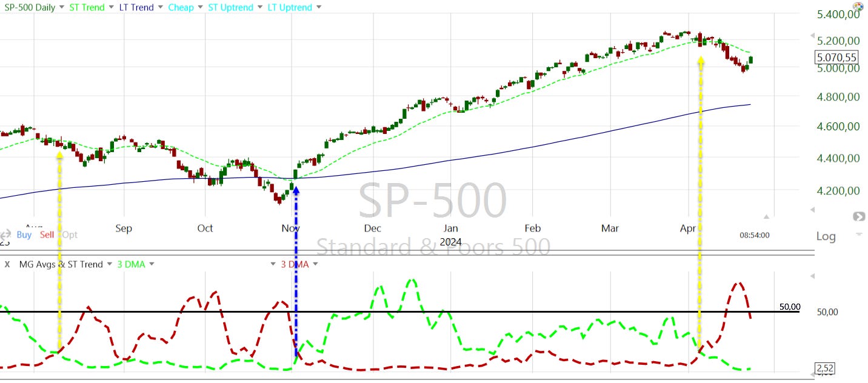Click the Mar date axis label
The width and height of the screenshot is (868, 383).
tap(610, 228)
